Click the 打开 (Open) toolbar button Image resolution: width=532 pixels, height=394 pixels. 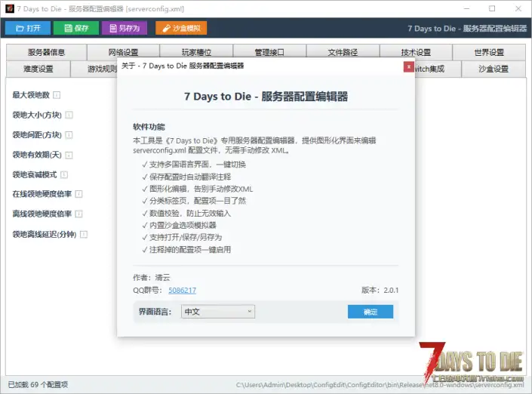(28, 28)
